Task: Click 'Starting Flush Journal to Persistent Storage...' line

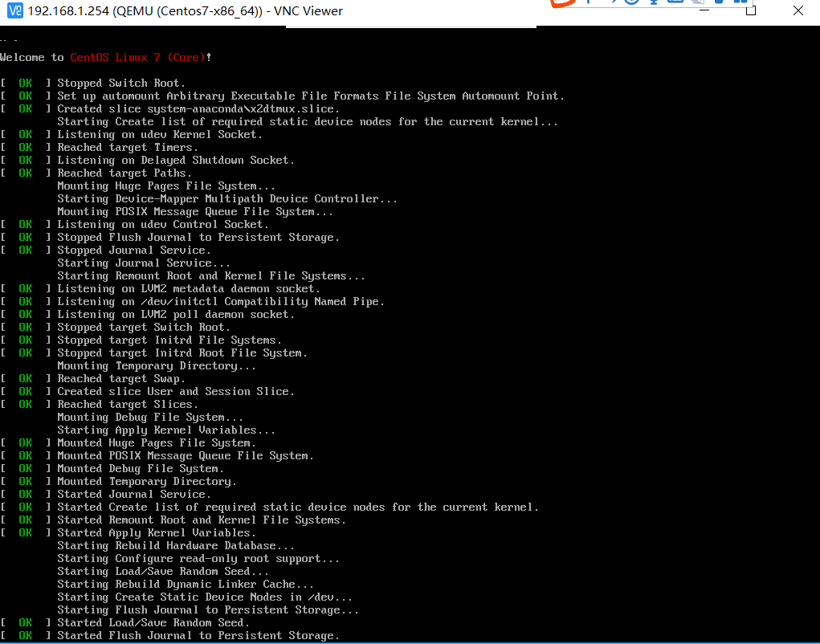Action: click(208, 610)
